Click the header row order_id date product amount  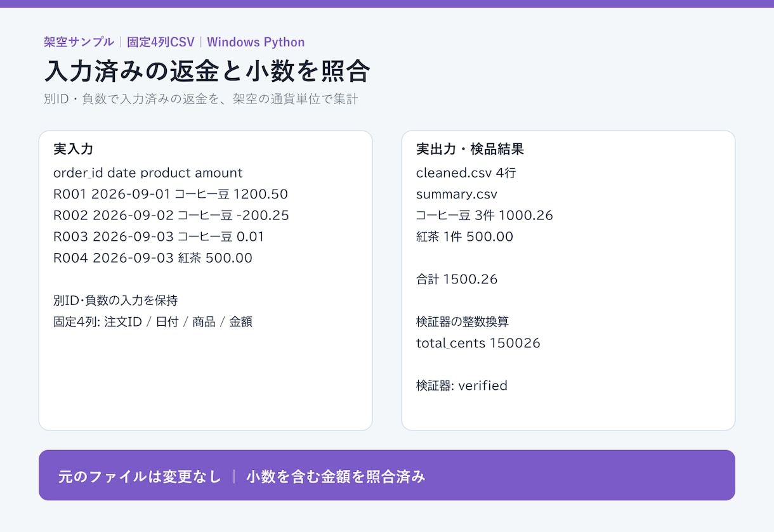click(148, 172)
